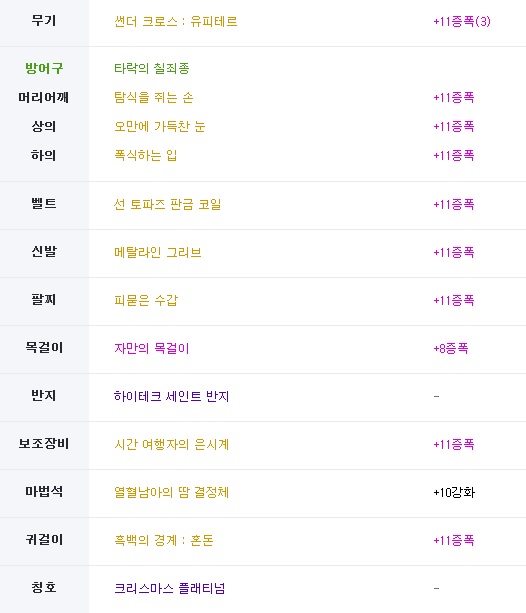Image resolution: width=526 pixels, height=613 pixels.
Task: Select the green 방어구 category label
Action: [44, 68]
